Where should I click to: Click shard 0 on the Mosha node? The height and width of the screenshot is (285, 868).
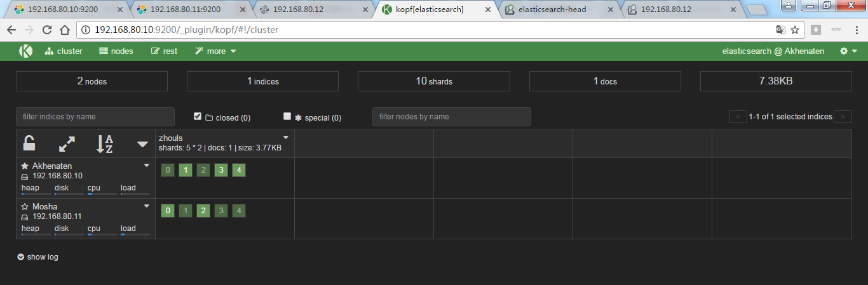pyautogui.click(x=168, y=211)
